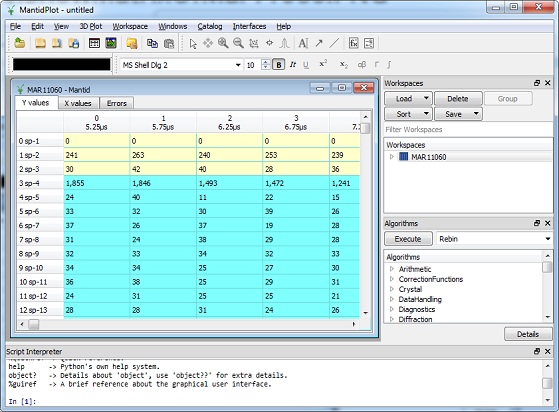This screenshot has width=559, height=412.
Task: Switch to the Errors tab
Action: pyautogui.click(x=117, y=103)
